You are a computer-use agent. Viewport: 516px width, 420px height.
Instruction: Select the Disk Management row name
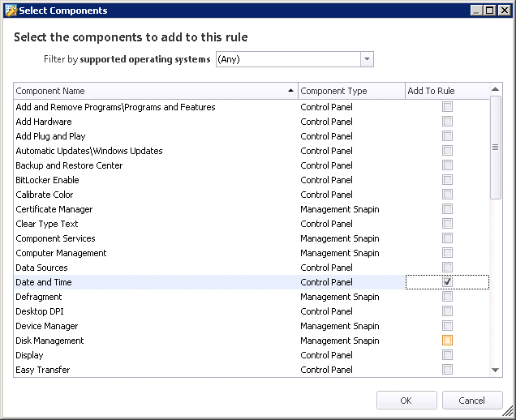[x=49, y=341]
